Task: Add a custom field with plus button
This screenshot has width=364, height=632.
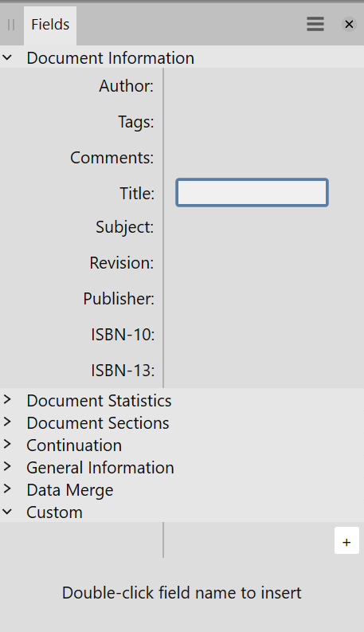Action: click(346, 542)
